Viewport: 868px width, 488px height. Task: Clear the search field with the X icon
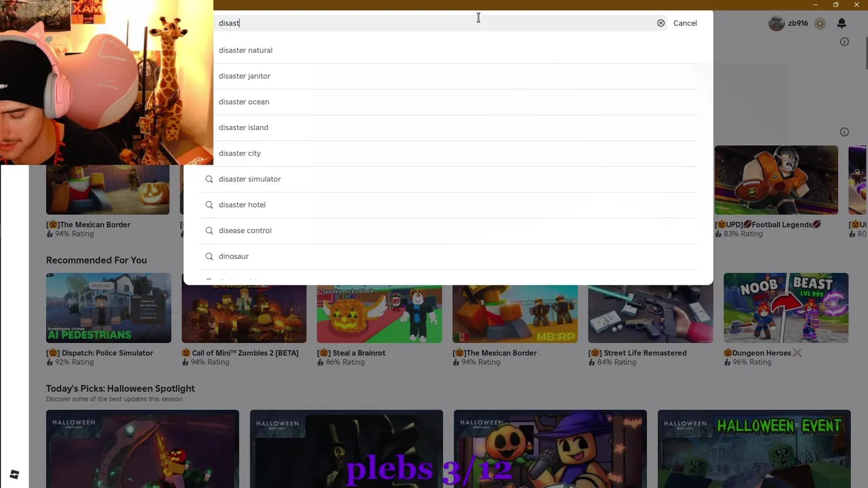(x=660, y=23)
